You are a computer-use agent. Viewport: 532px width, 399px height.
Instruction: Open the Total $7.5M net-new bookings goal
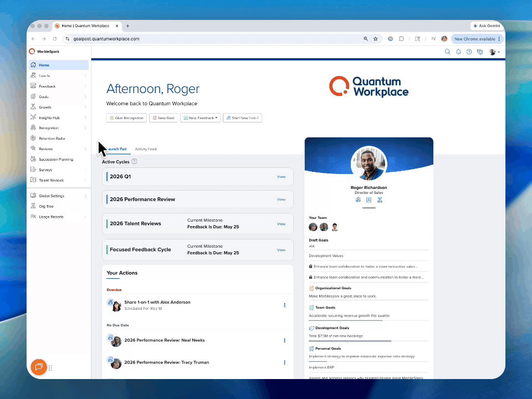336,336
